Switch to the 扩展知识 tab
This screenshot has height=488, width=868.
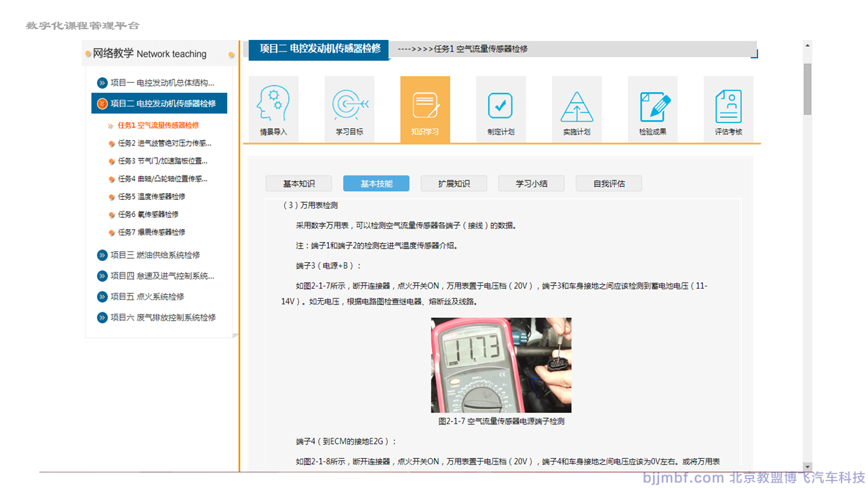click(x=454, y=184)
